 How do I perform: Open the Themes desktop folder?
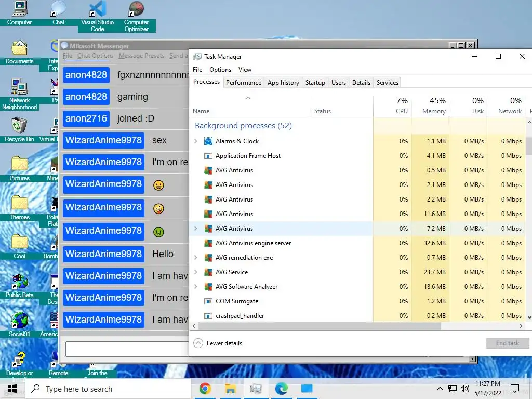click(19, 208)
